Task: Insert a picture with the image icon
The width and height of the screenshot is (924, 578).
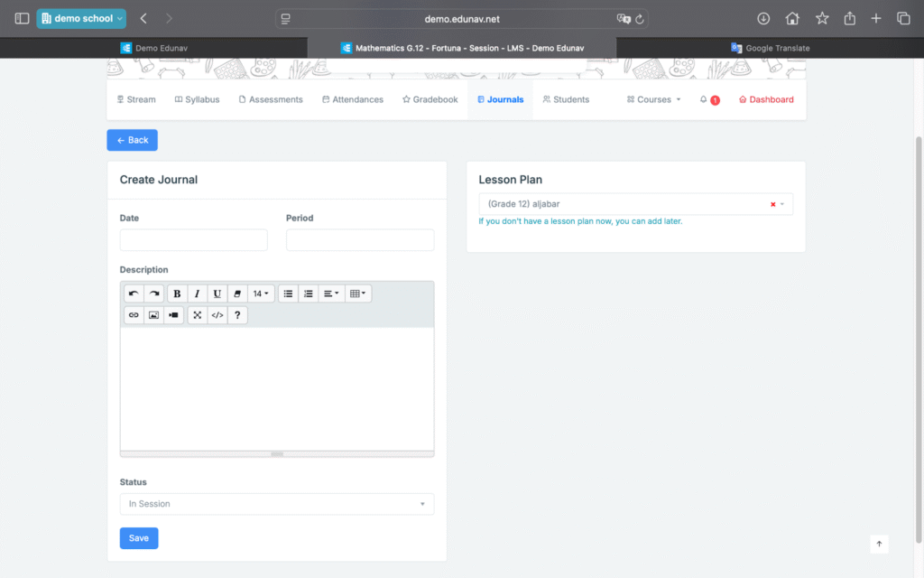Action: point(153,315)
